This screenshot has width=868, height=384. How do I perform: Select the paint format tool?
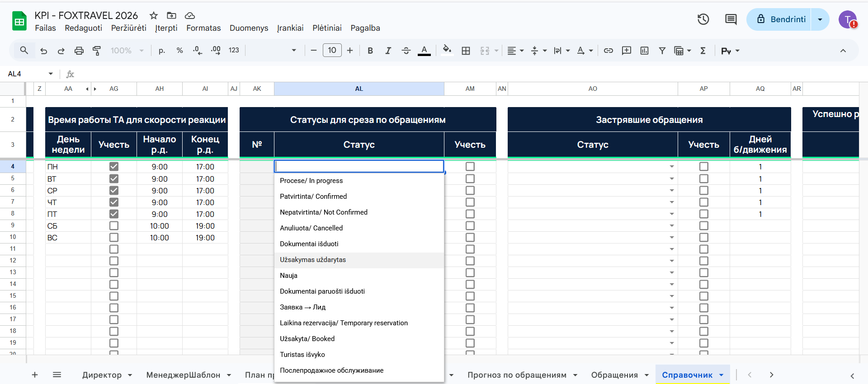(97, 51)
